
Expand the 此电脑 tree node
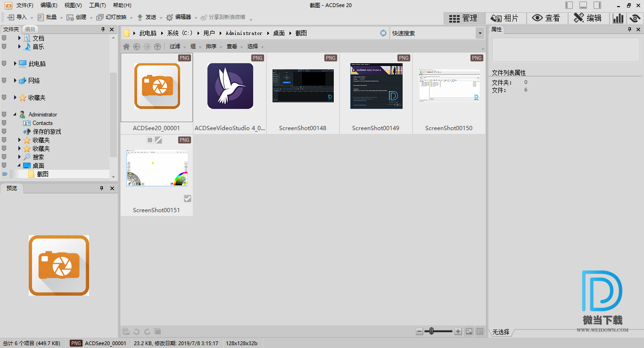coord(16,64)
